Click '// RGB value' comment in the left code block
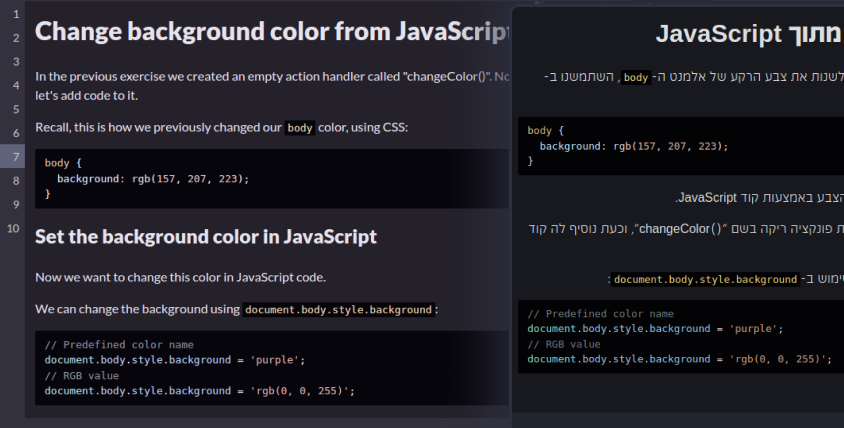 (82, 376)
